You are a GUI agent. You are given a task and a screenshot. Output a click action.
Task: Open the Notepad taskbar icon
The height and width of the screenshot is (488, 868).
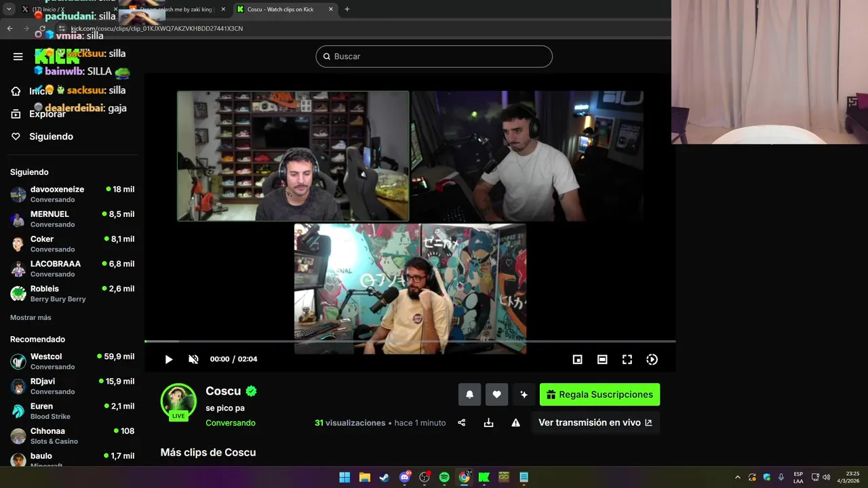click(x=524, y=477)
